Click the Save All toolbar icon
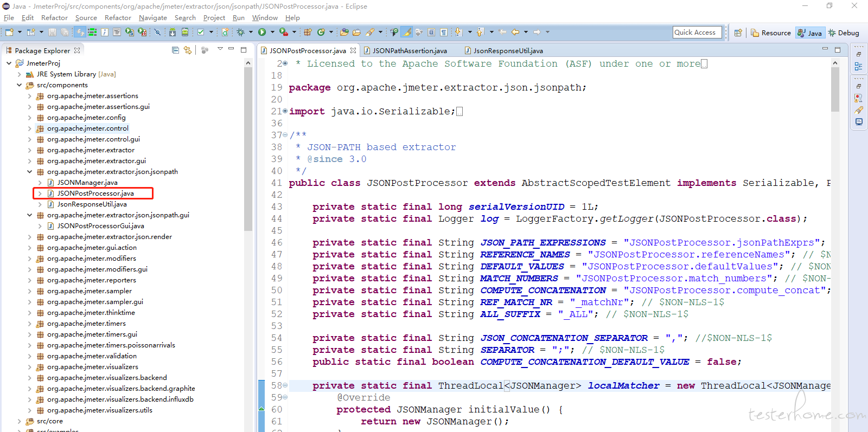This screenshot has width=868, height=432. [x=65, y=33]
